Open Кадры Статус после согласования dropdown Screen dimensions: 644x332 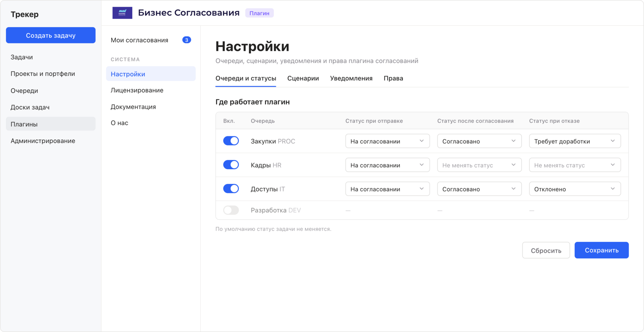pos(480,165)
